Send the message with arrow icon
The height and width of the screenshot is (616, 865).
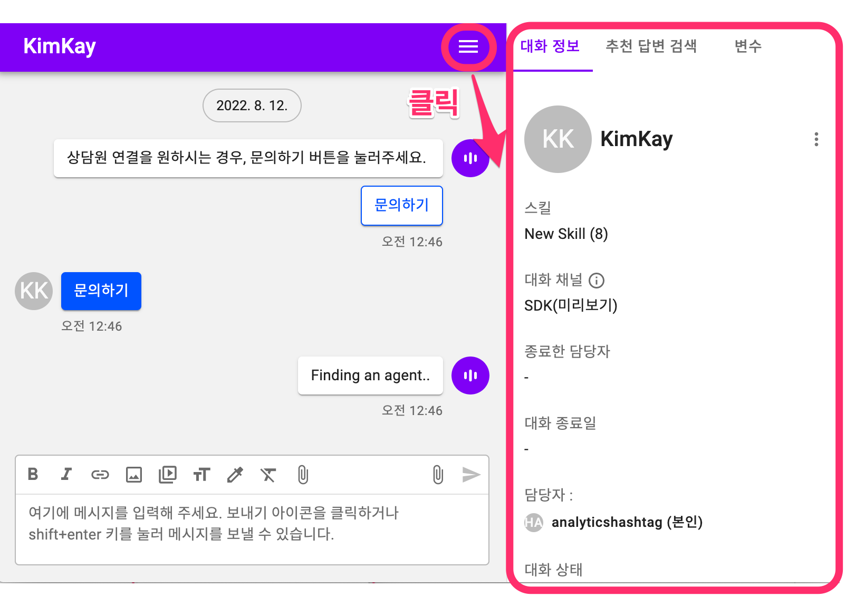(471, 475)
